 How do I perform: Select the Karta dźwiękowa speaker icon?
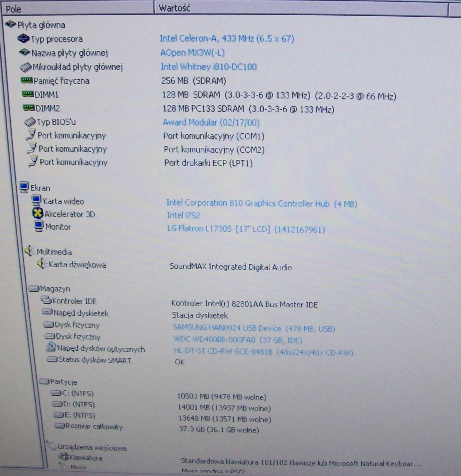pyautogui.click(x=42, y=264)
